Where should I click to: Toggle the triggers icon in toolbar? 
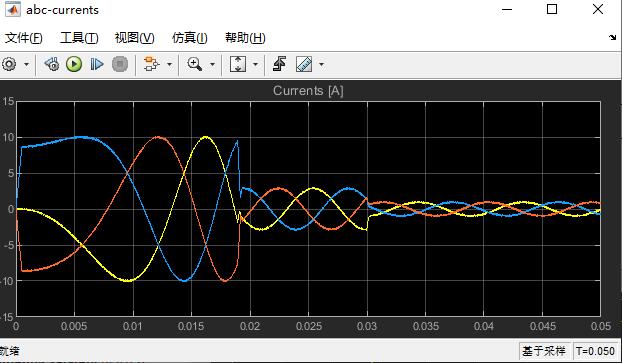click(280, 64)
